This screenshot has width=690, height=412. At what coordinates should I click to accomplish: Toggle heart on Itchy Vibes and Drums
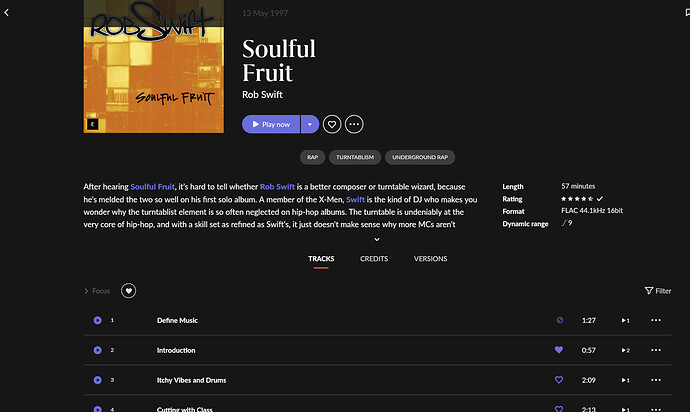tap(559, 380)
